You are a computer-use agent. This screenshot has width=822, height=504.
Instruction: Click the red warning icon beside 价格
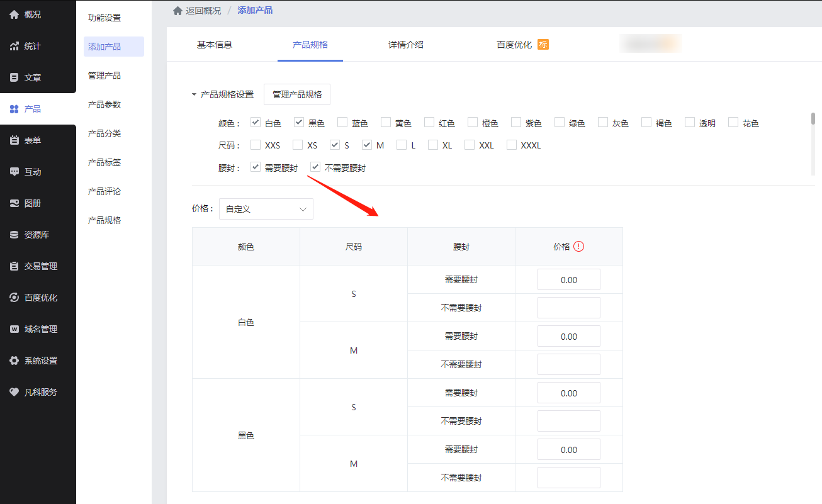click(579, 247)
